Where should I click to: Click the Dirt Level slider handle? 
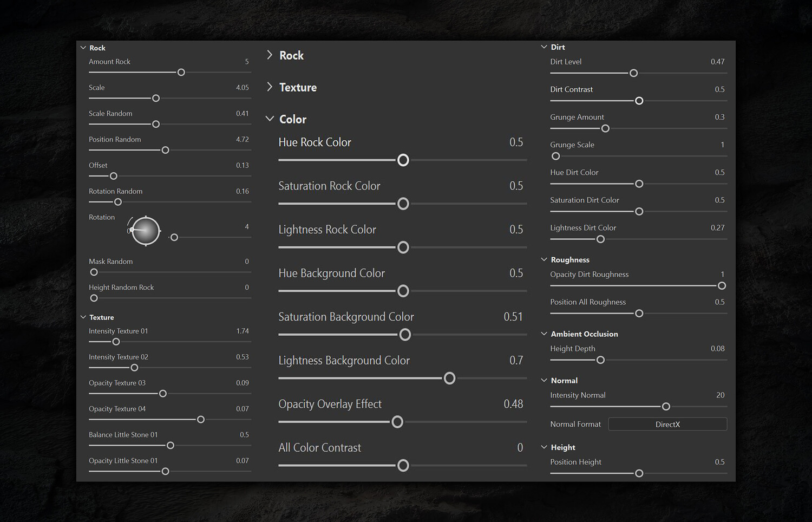point(634,73)
